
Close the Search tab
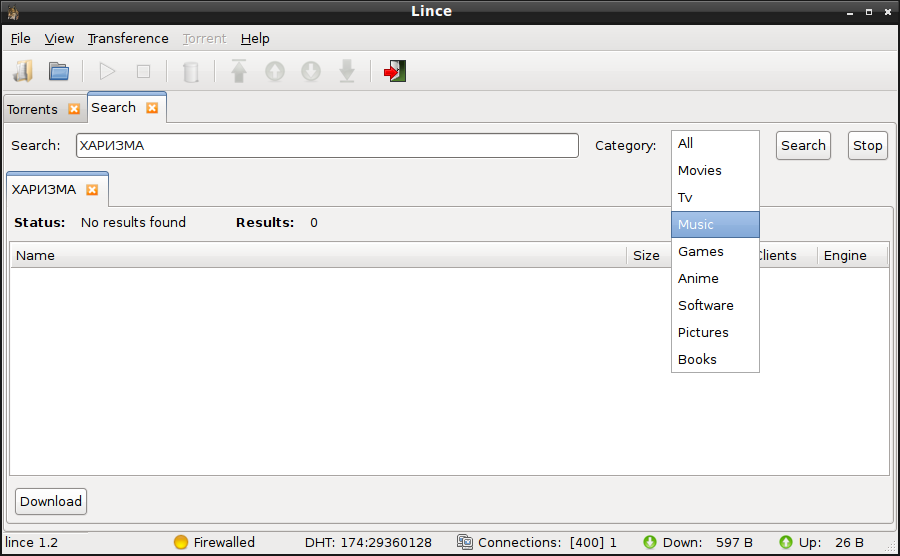tap(152, 108)
